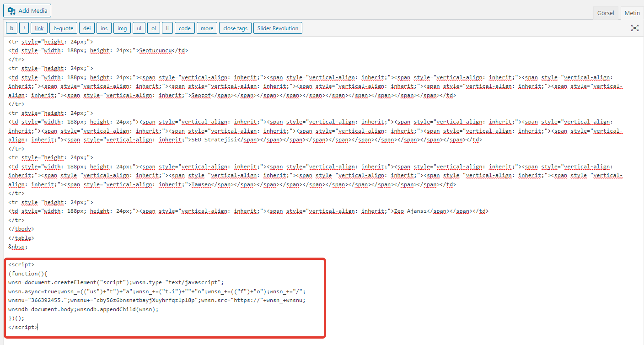644x345 pixels.
Task: Click the Add Media button
Action: click(x=27, y=11)
